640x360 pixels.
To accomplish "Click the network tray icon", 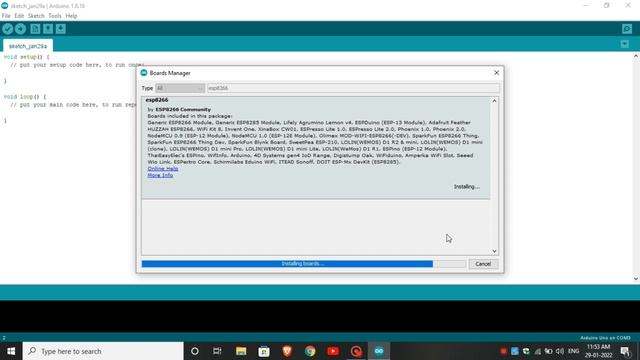I will tap(538, 351).
